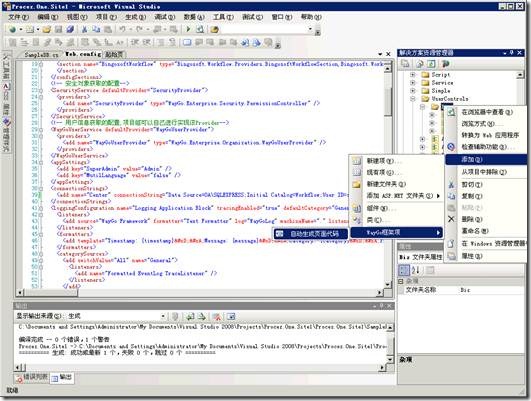This screenshot has height=401, width=531.
Task: Click Categorized view icon in Properties panel
Action: click(404, 270)
